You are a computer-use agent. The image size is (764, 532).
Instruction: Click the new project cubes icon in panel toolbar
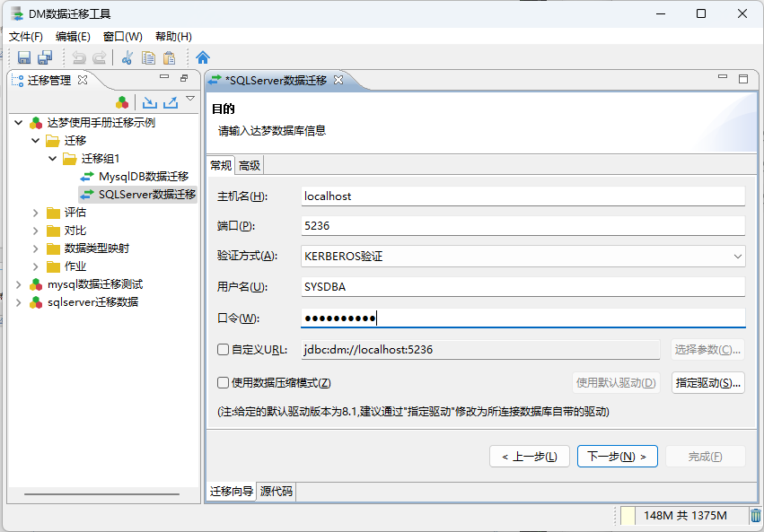(122, 102)
